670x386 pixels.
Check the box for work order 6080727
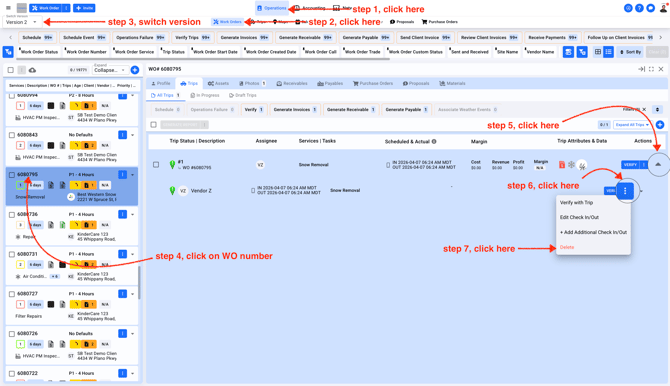click(x=12, y=294)
